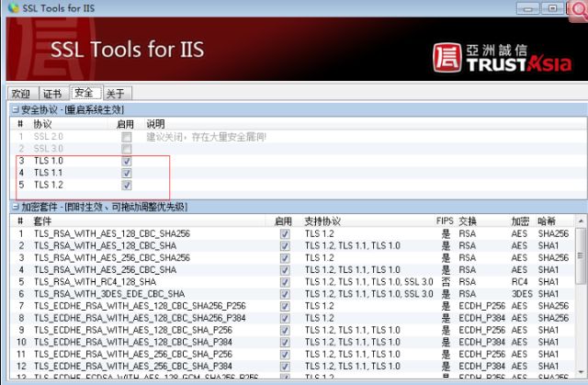Viewport: 588px width, 385px height.
Task: Click the 哈希 column header
Action: point(547,221)
